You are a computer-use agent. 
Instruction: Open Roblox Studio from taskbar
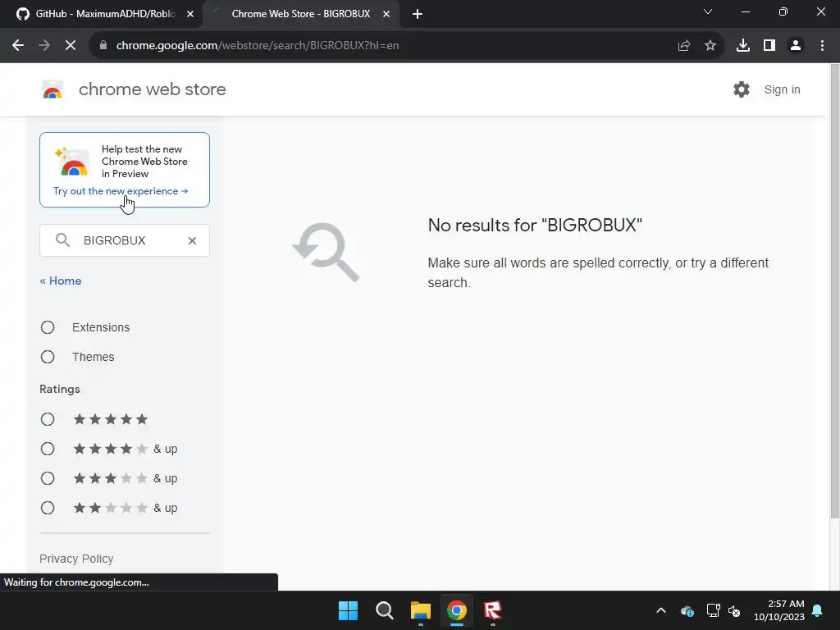(493, 610)
